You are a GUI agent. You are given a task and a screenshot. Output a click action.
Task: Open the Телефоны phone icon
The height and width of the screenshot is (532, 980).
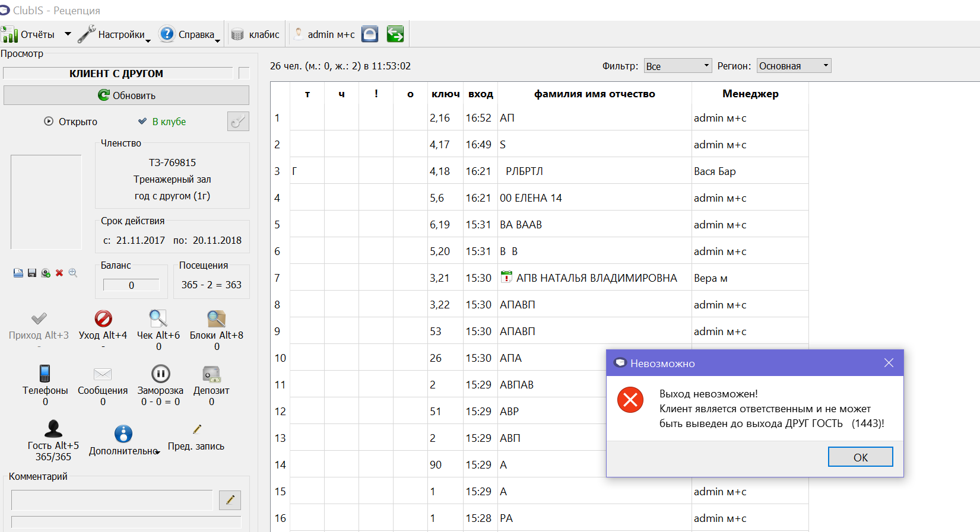(45, 373)
